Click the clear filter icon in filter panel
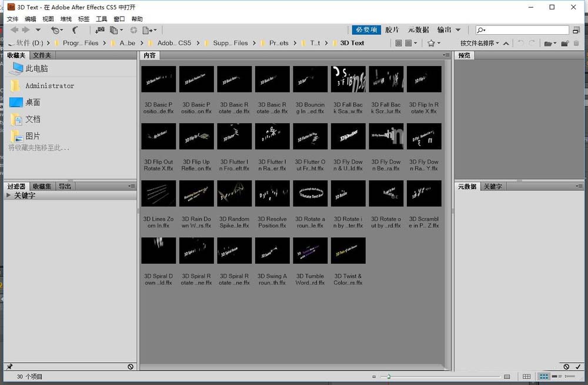Image resolution: width=588 pixels, height=385 pixels. (x=131, y=367)
